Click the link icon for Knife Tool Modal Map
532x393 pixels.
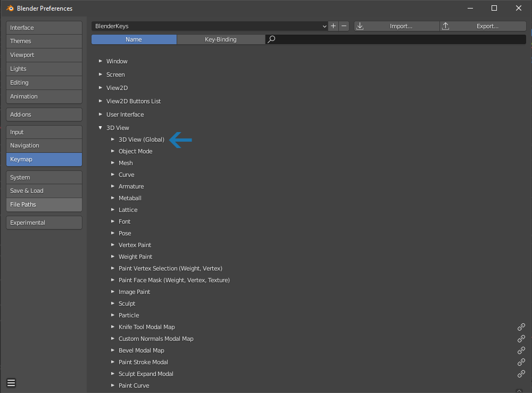coord(521,327)
